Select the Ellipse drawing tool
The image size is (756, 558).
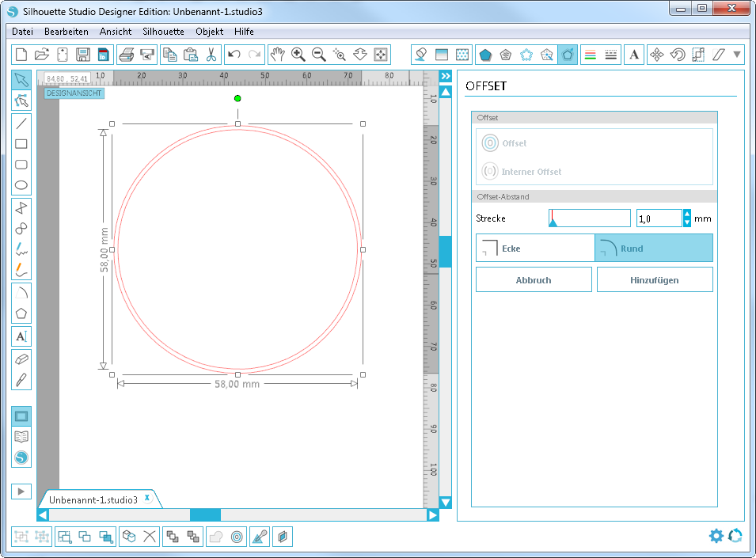[21, 184]
